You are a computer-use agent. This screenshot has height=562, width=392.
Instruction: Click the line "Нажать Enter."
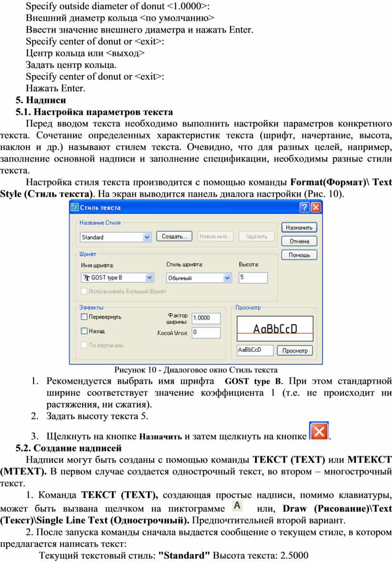click(x=56, y=88)
